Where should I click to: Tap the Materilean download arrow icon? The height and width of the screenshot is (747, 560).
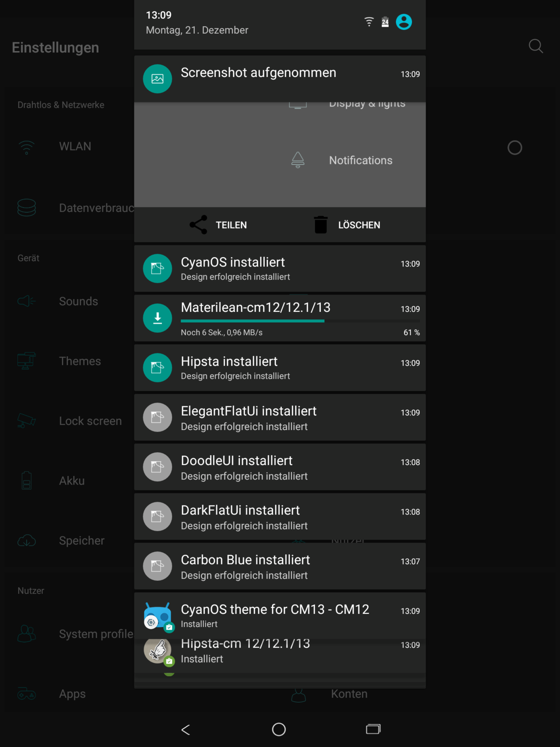(157, 318)
